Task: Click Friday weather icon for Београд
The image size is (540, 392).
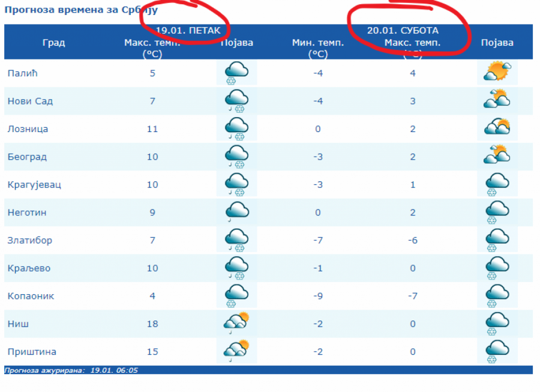Action: pos(236,157)
